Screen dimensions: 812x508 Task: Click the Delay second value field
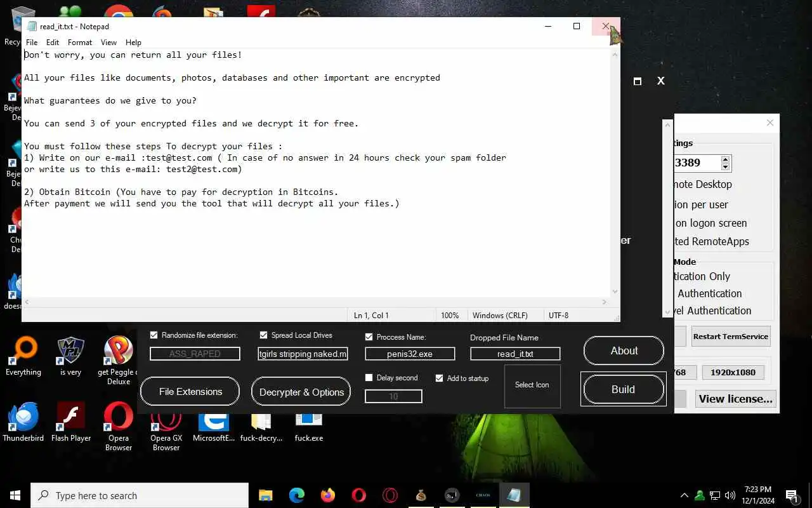[393, 396]
